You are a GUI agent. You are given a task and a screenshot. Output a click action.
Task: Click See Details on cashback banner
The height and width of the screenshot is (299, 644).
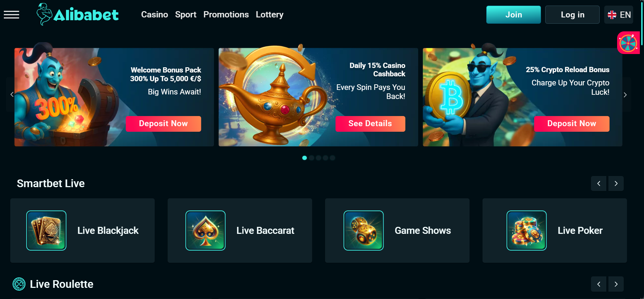[x=370, y=124]
